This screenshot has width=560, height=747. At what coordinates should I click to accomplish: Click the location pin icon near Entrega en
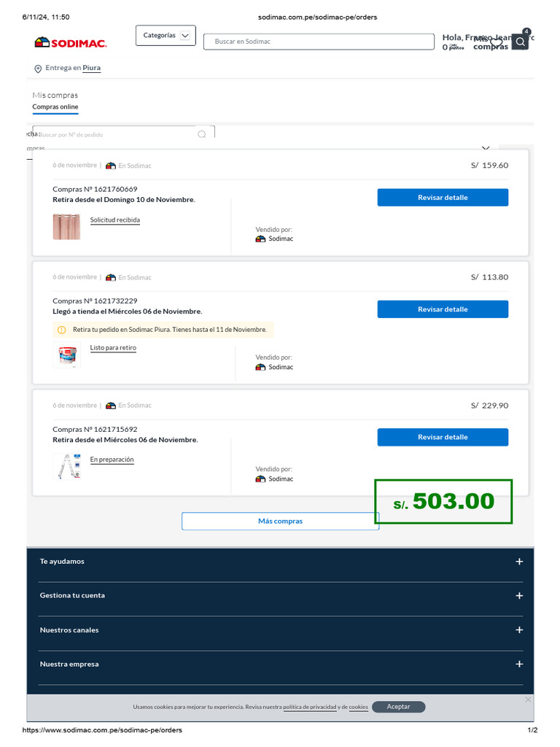(x=38, y=69)
